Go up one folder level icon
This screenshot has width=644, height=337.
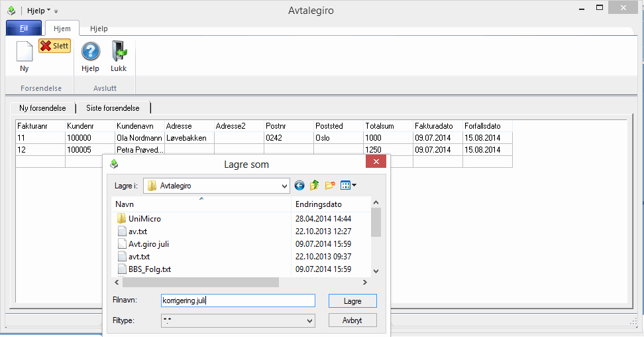[x=315, y=186]
